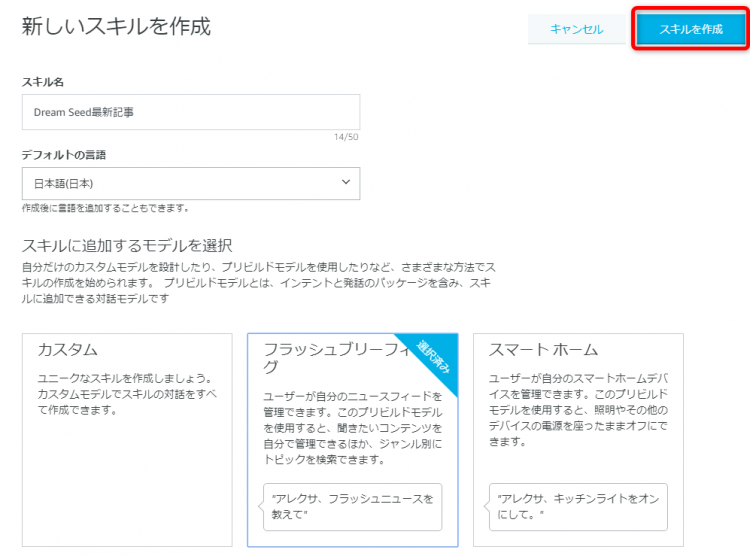Click the 選択済み ribbon badge
Viewport: 750px width, 556px height.
(x=433, y=357)
